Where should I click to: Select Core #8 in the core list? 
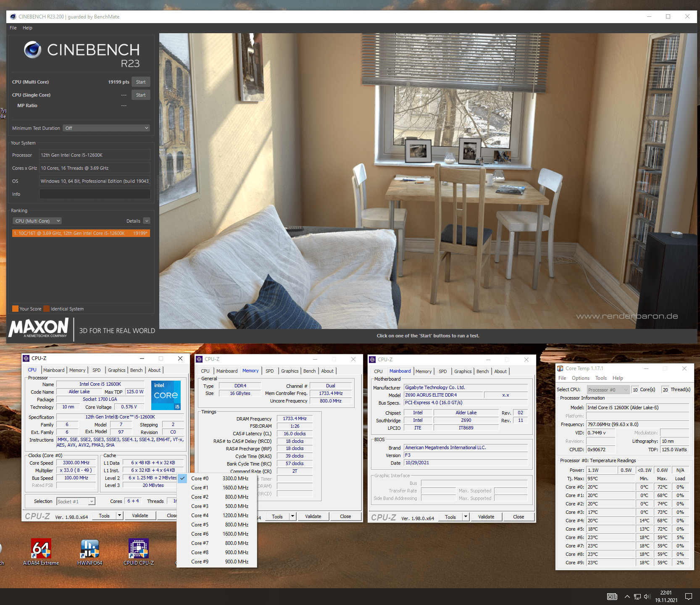click(x=217, y=552)
